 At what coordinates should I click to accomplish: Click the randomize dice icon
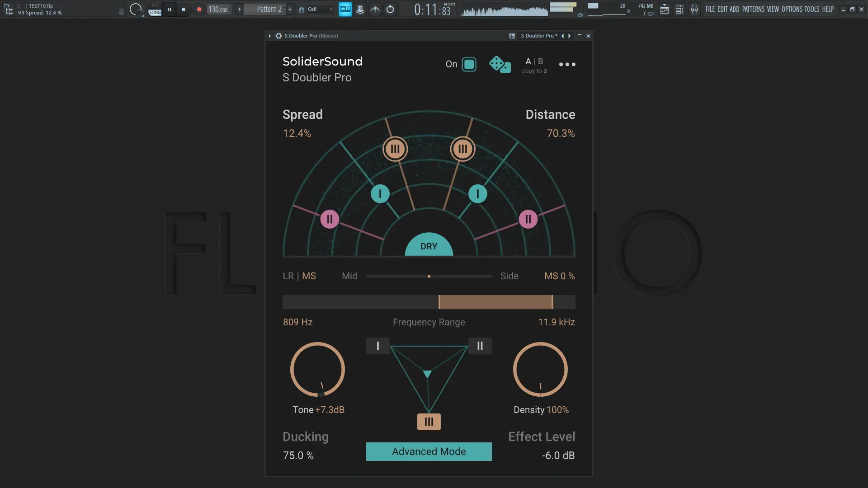pos(500,64)
